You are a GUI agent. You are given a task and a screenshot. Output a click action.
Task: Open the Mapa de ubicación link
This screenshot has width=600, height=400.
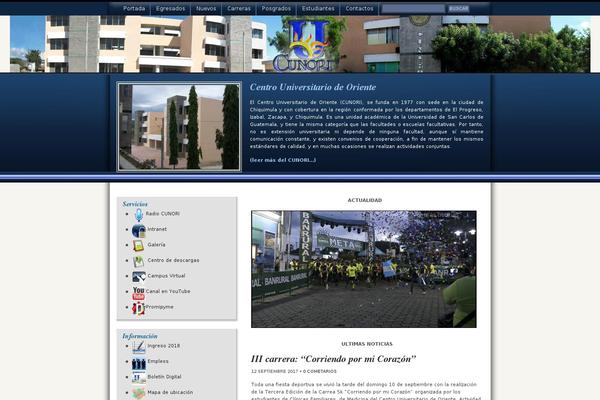tap(170, 392)
